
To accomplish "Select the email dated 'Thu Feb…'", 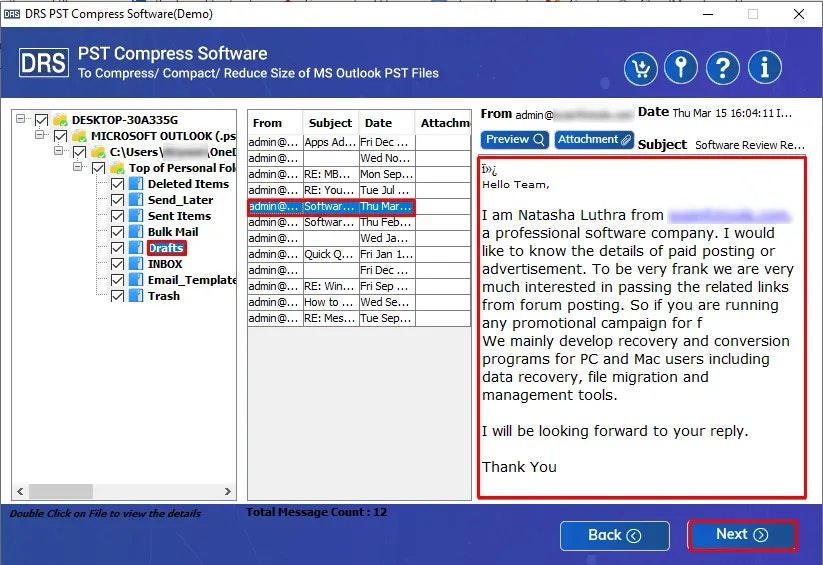I will pyautogui.click(x=359, y=223).
